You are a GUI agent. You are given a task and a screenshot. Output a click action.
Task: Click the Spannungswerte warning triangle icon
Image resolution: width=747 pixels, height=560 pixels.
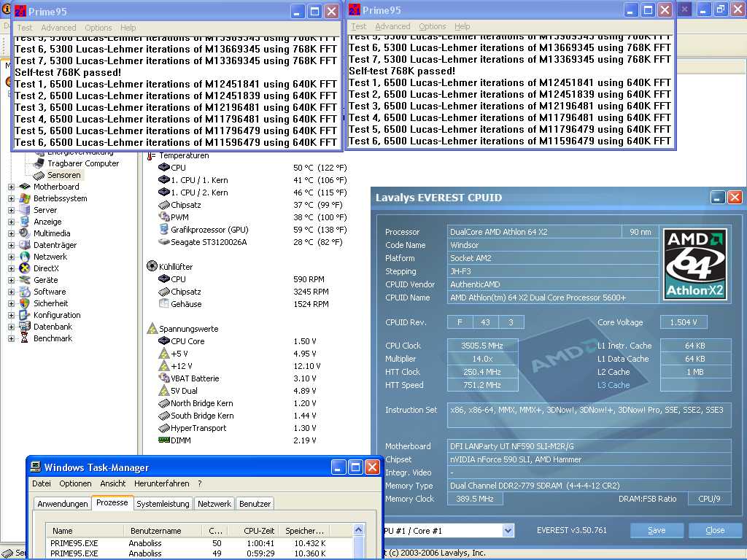click(x=152, y=329)
